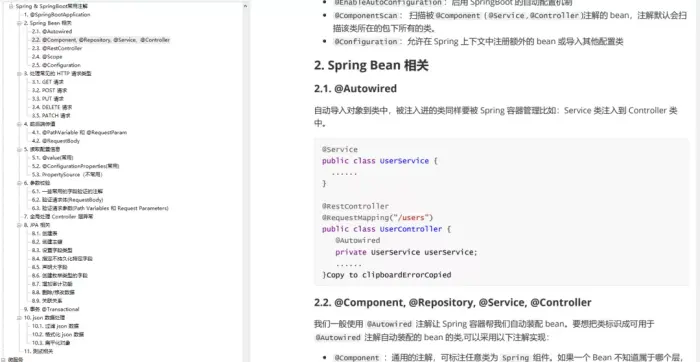Collapse the root 'Spring & SpringBoot' outline node
Image resolution: width=700 pixels, height=362 pixels.
point(11,6)
